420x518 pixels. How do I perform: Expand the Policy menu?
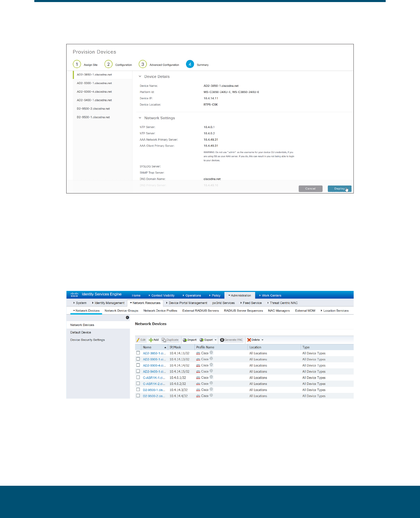(x=215, y=295)
